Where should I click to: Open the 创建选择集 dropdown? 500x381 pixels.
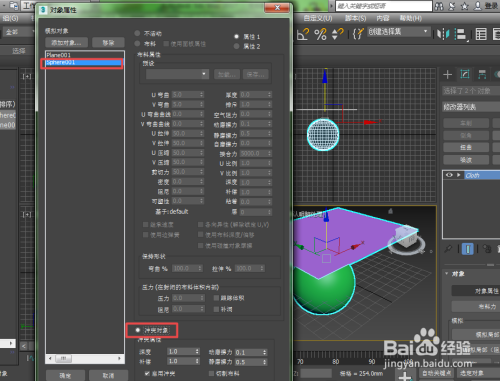click(399, 32)
